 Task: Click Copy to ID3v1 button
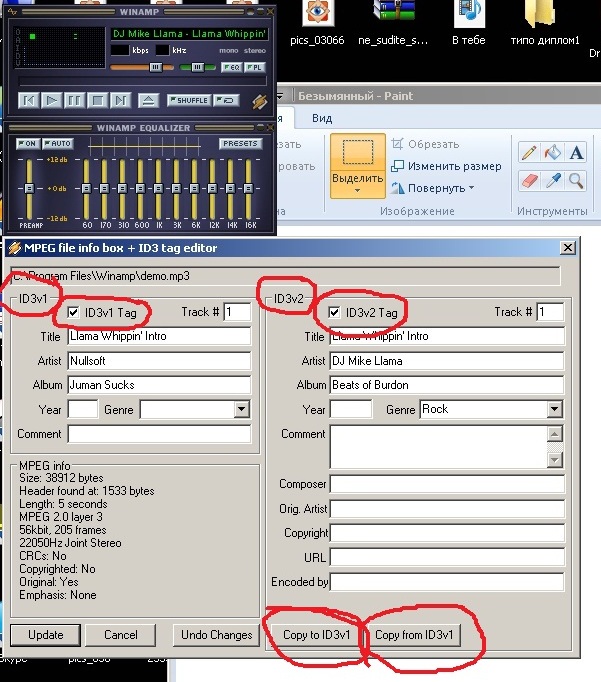(x=316, y=635)
